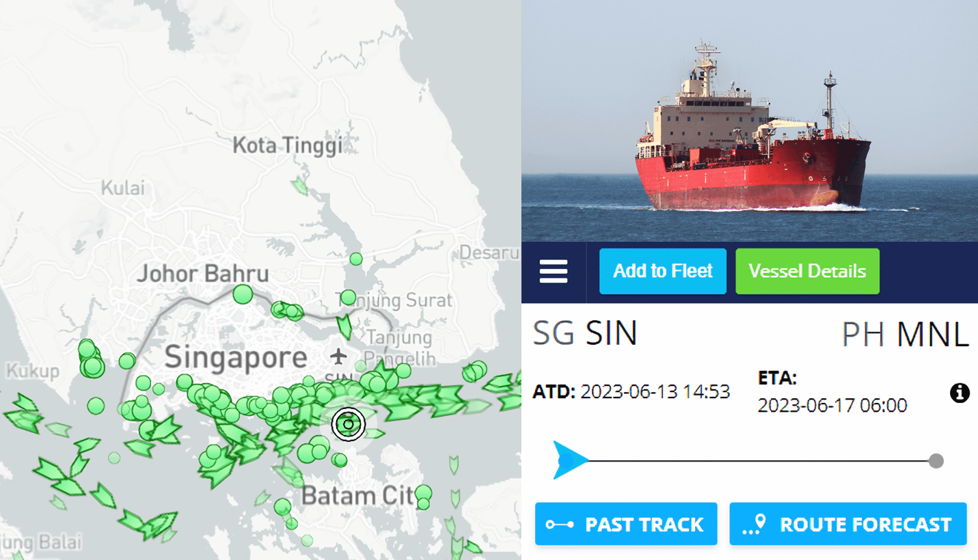Screen dimensions: 978x560
Task: Click the SG SIN departure port
Action: click(x=585, y=333)
